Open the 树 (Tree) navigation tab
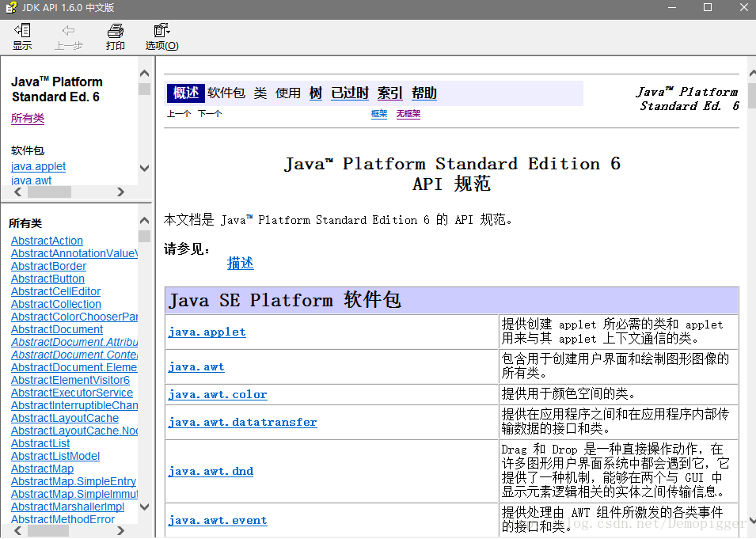 (315, 93)
